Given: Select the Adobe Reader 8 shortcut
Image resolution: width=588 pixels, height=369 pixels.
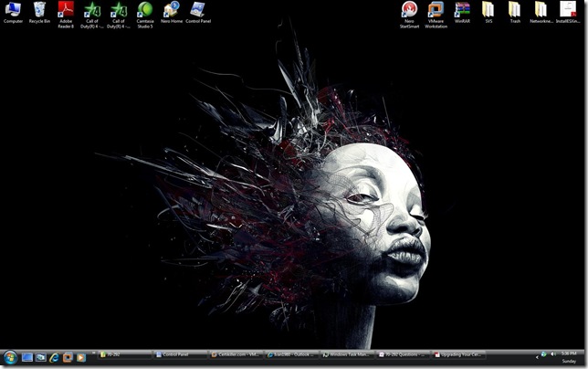Looking at the screenshot, I should tap(66, 15).
